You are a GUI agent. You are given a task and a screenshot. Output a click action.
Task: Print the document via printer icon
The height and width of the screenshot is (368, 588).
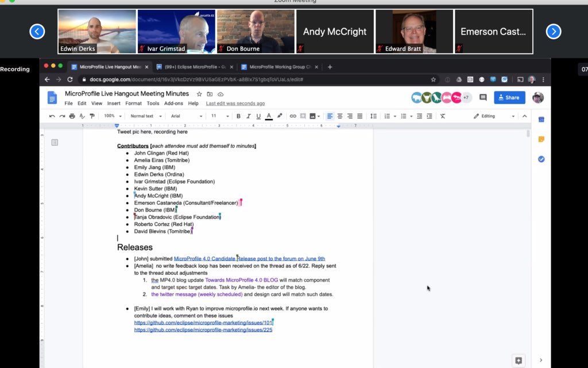click(x=72, y=116)
